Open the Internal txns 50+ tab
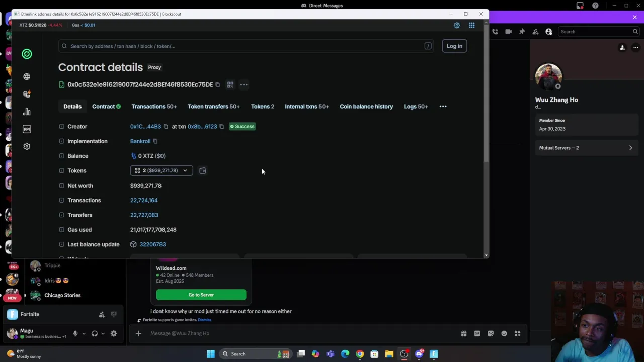Screen dimensions: 644x362 307,107
